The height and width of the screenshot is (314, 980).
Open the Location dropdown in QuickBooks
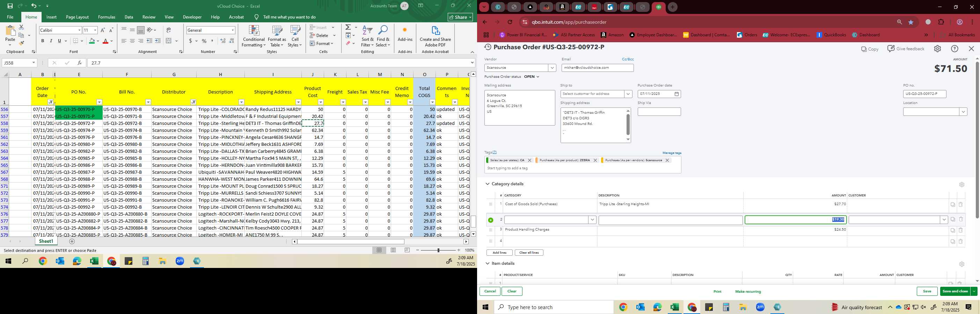(963, 112)
